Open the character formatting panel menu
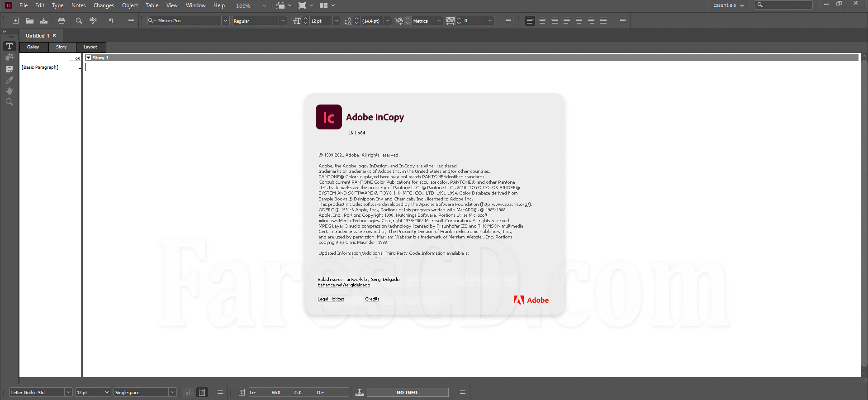The height and width of the screenshot is (400, 868). tap(508, 21)
